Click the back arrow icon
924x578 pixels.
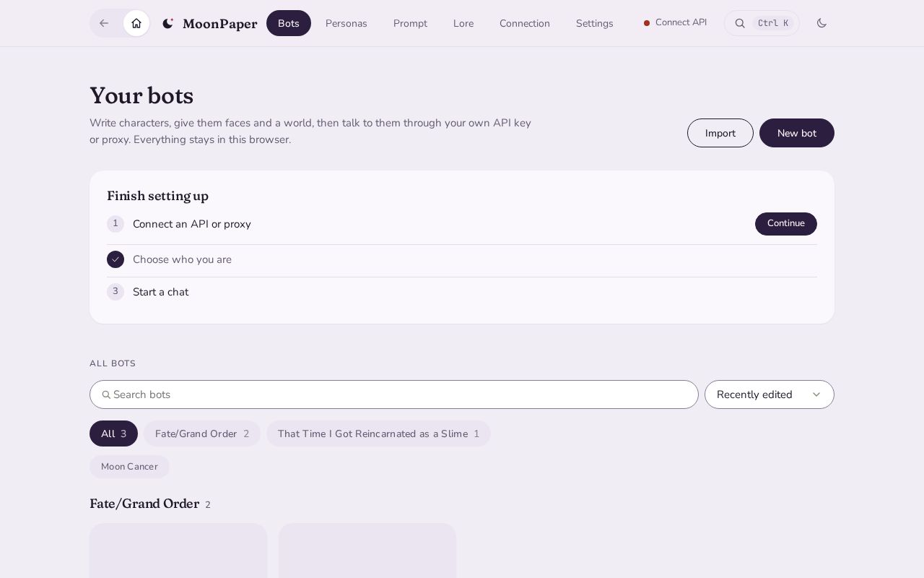click(x=104, y=23)
